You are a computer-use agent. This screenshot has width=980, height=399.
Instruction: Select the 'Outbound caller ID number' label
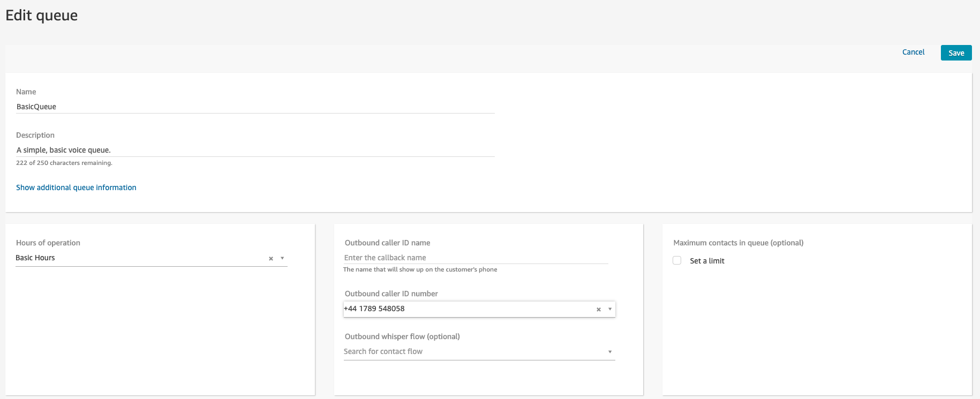(x=391, y=293)
